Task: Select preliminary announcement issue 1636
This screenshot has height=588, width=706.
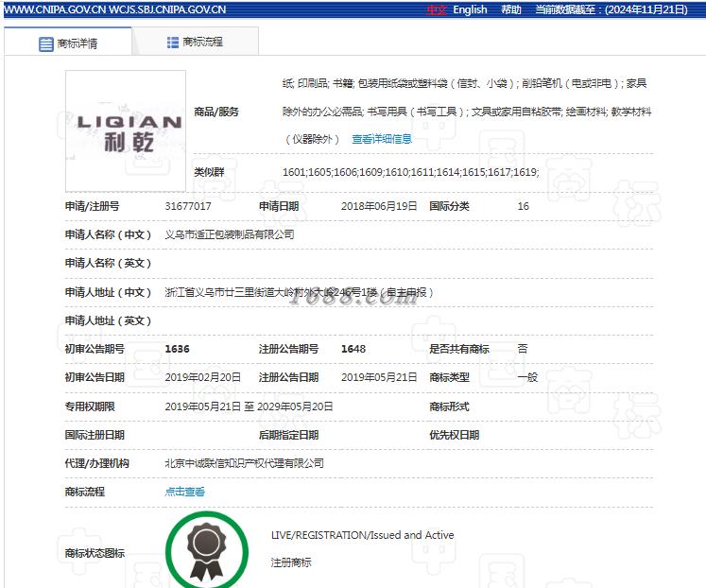Action: (x=178, y=349)
